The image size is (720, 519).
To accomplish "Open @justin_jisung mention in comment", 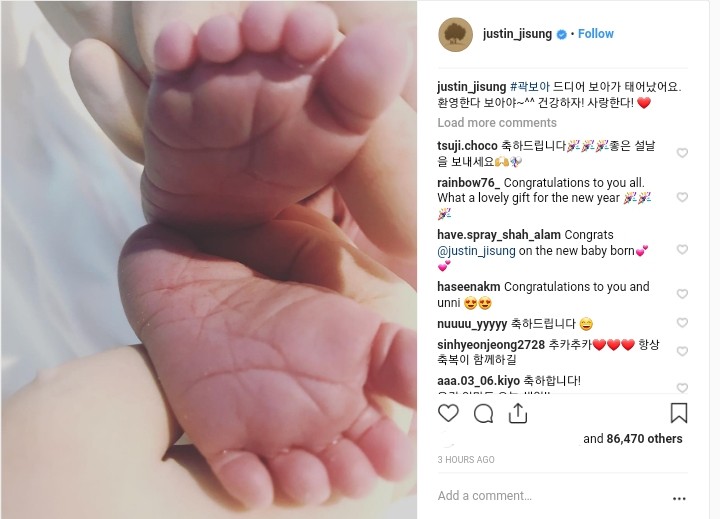I will (x=476, y=251).
